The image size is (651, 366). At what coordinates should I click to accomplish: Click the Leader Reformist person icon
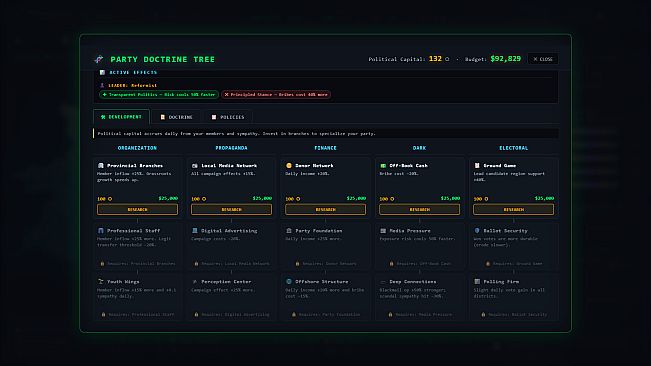[x=102, y=85]
